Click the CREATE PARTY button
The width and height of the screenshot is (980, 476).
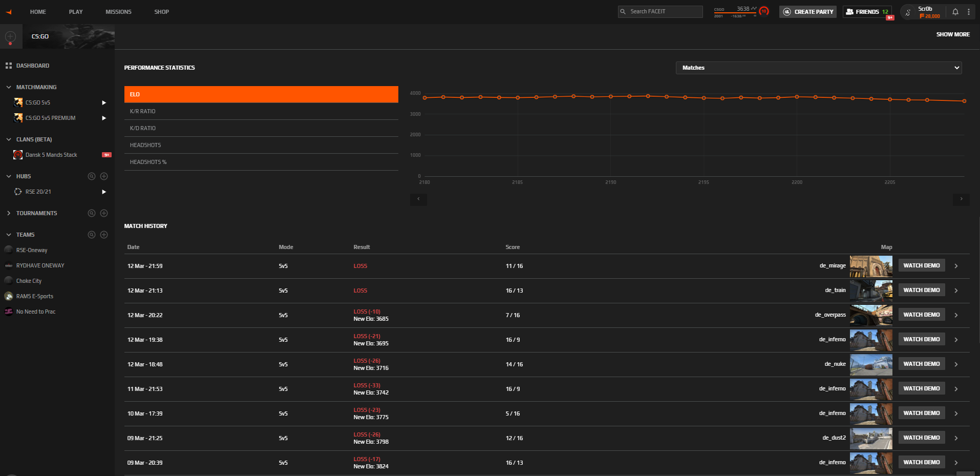pyautogui.click(x=808, y=12)
